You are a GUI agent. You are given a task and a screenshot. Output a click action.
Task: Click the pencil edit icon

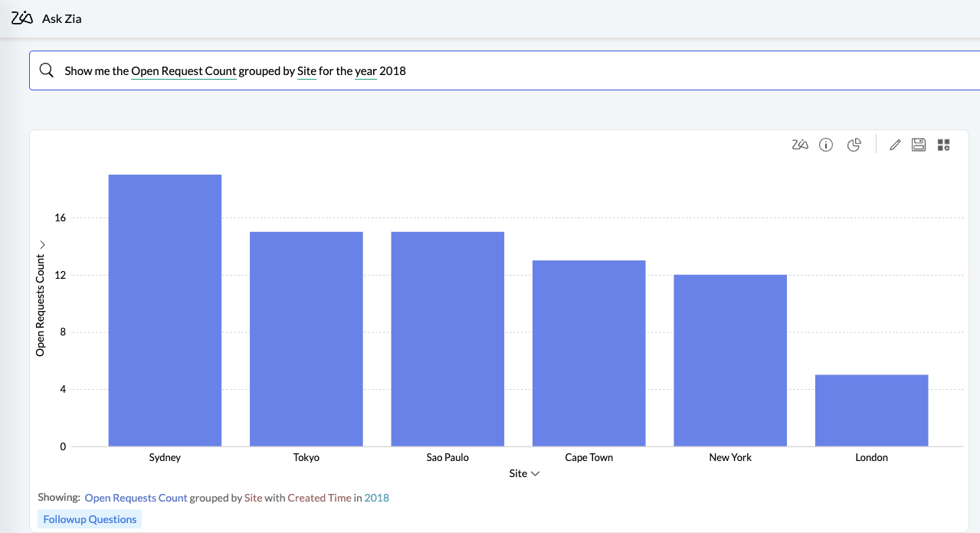(894, 145)
